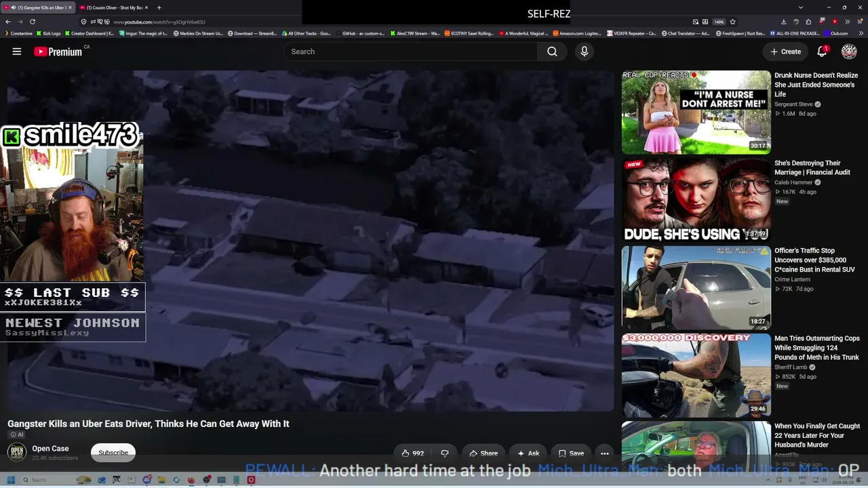Open the traffic stop video thumbnail
The image size is (868, 488).
(696, 287)
